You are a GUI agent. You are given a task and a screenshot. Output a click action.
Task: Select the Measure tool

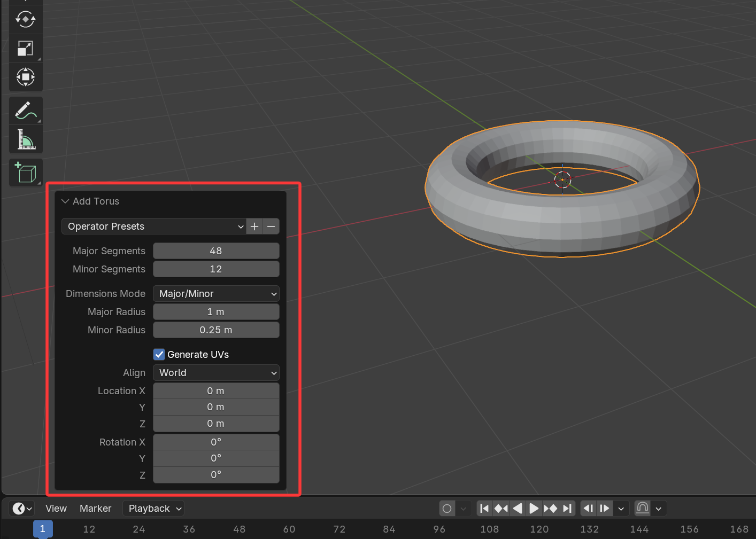(25, 139)
